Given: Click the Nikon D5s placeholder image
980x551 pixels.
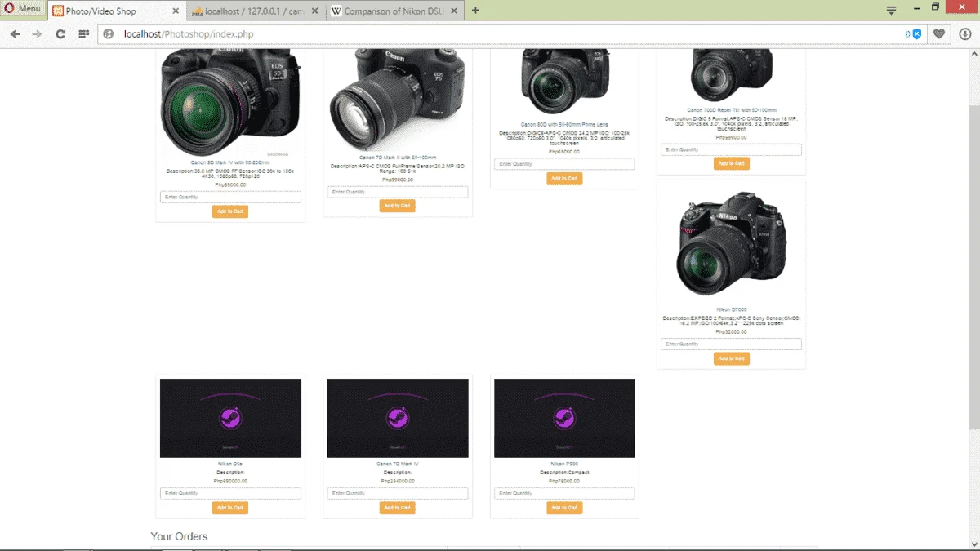Looking at the screenshot, I should [230, 418].
